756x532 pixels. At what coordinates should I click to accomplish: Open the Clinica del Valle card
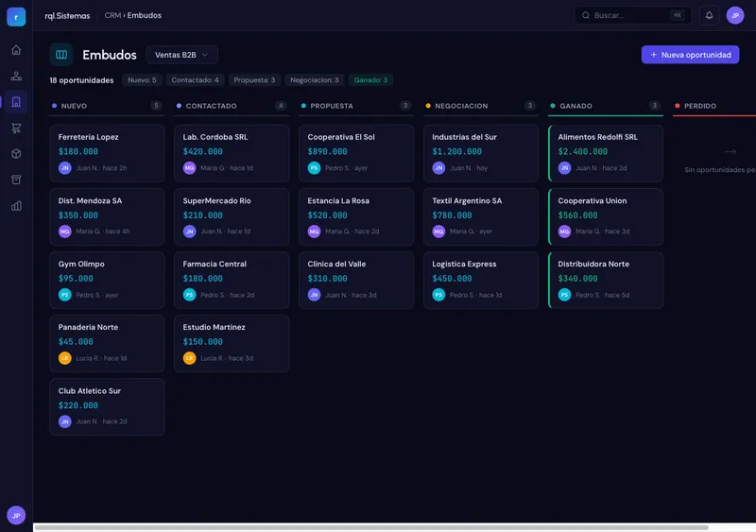click(x=356, y=280)
